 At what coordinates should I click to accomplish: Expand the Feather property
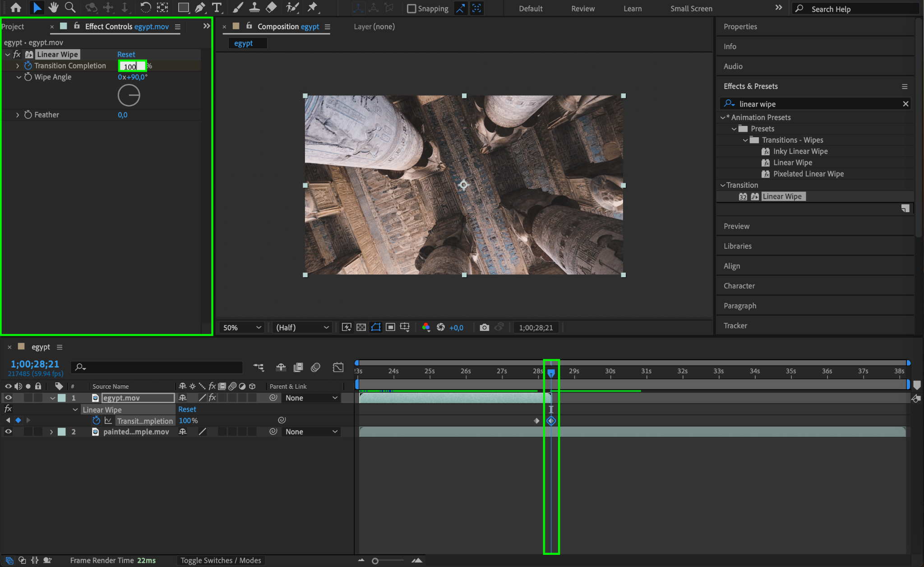(18, 115)
